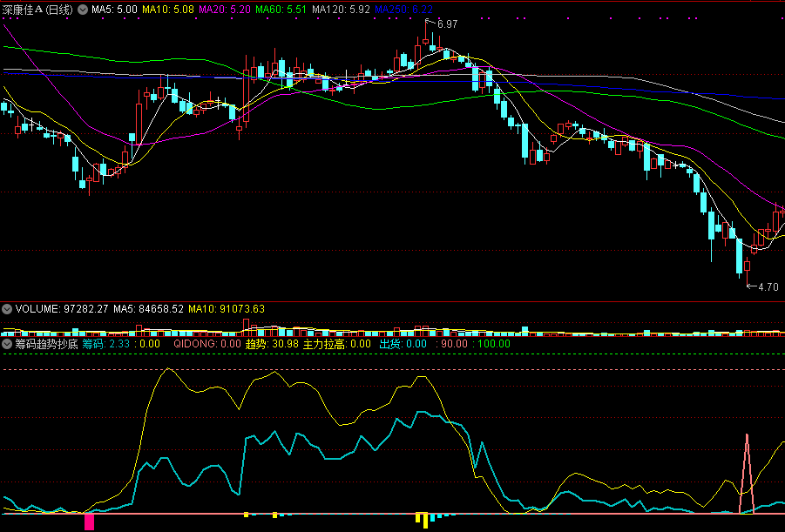The height and width of the screenshot is (532, 785).
Task: Select the MA60: 5.51 label
Action: click(x=281, y=10)
